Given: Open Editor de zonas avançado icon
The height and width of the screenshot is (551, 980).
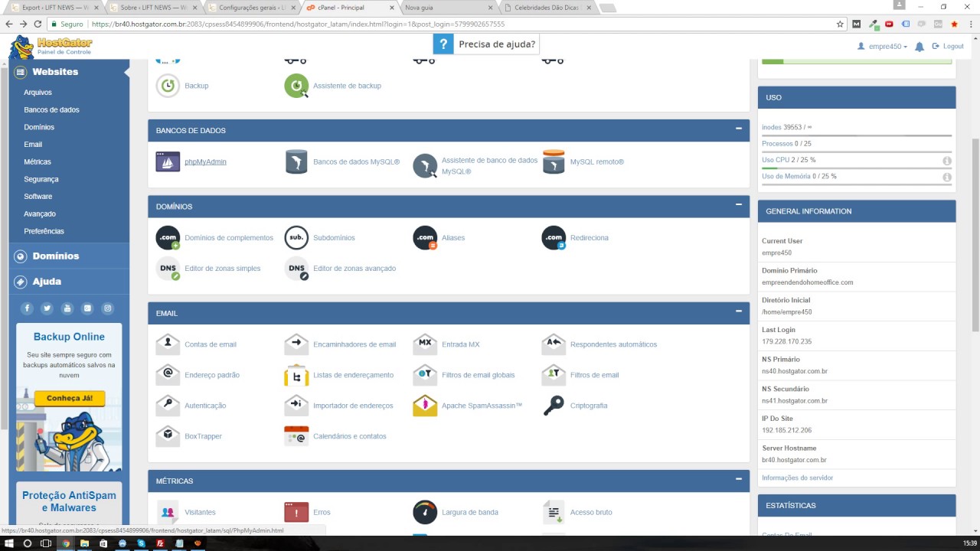Looking at the screenshot, I should (296, 269).
